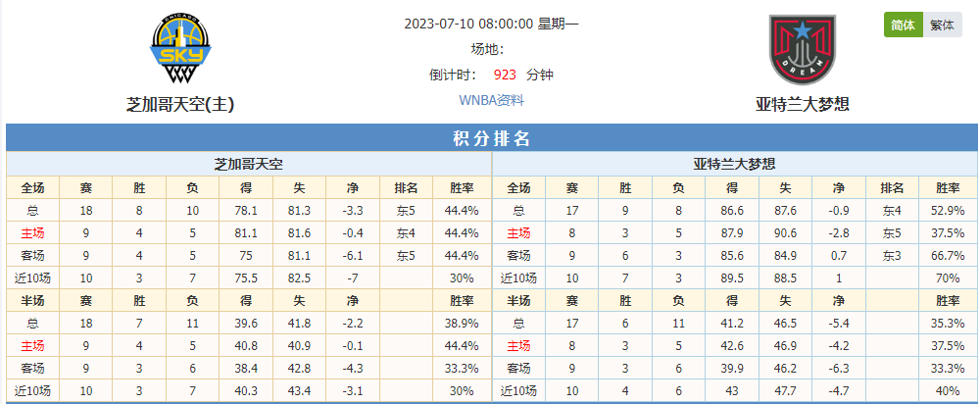This screenshot has width=980, height=404.
Task: Click Atlanta half-time win rate 35.3%
Action: click(x=948, y=324)
